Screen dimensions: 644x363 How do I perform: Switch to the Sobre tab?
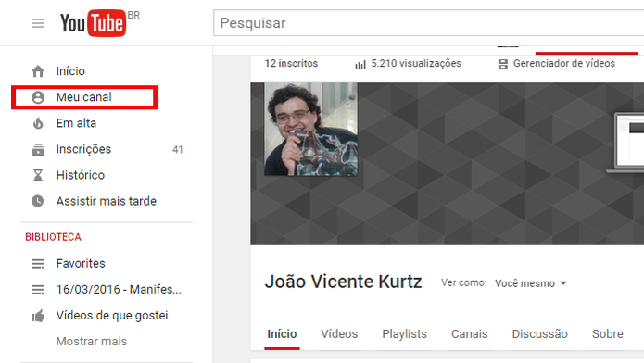pos(608,334)
